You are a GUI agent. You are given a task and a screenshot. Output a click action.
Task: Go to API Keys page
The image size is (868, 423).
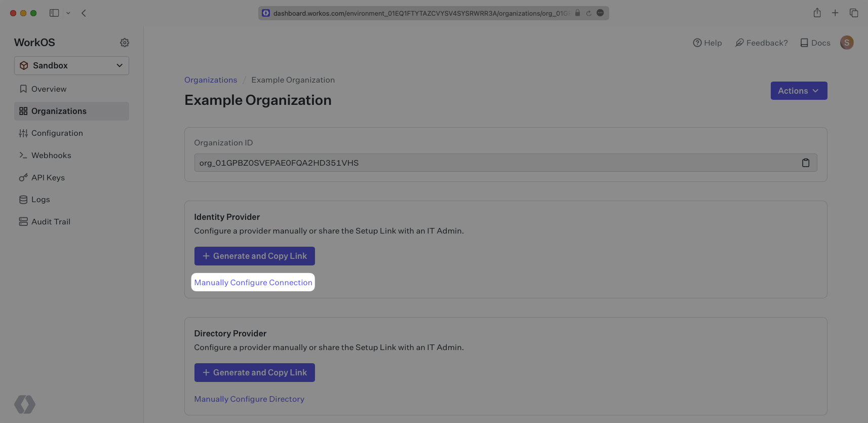click(x=48, y=178)
